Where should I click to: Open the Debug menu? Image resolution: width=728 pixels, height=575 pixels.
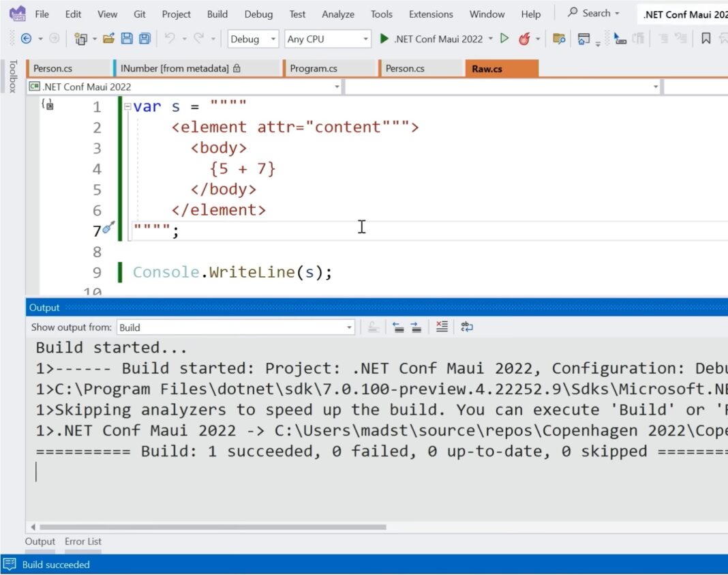[x=258, y=14]
